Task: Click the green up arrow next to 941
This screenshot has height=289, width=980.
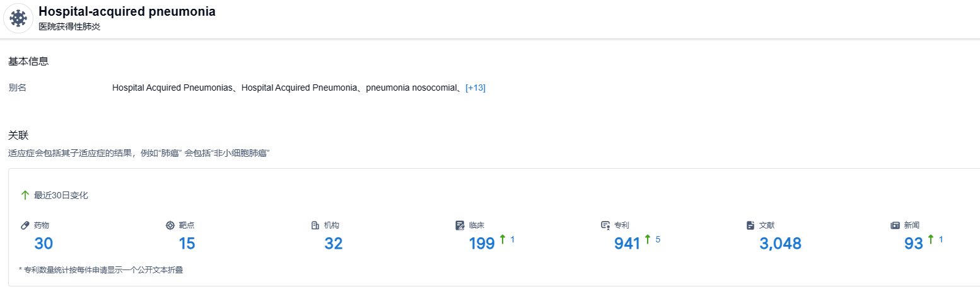Action: point(648,239)
